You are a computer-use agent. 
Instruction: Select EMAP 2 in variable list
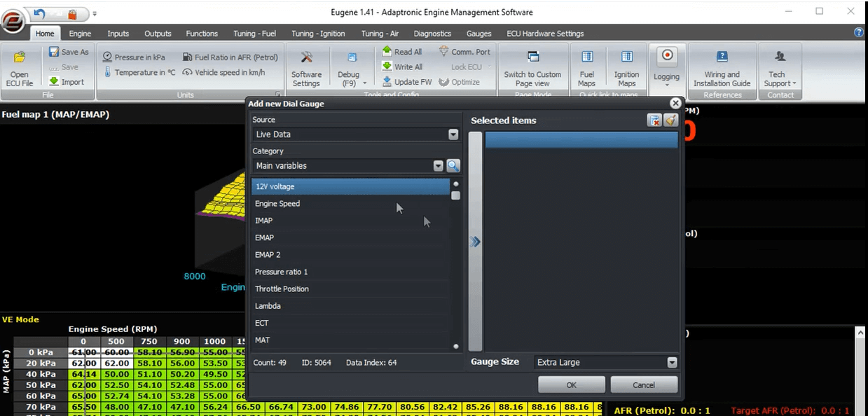[350, 255]
